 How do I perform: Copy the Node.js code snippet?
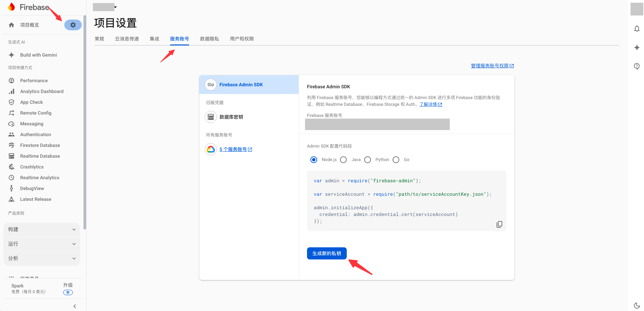click(x=499, y=224)
